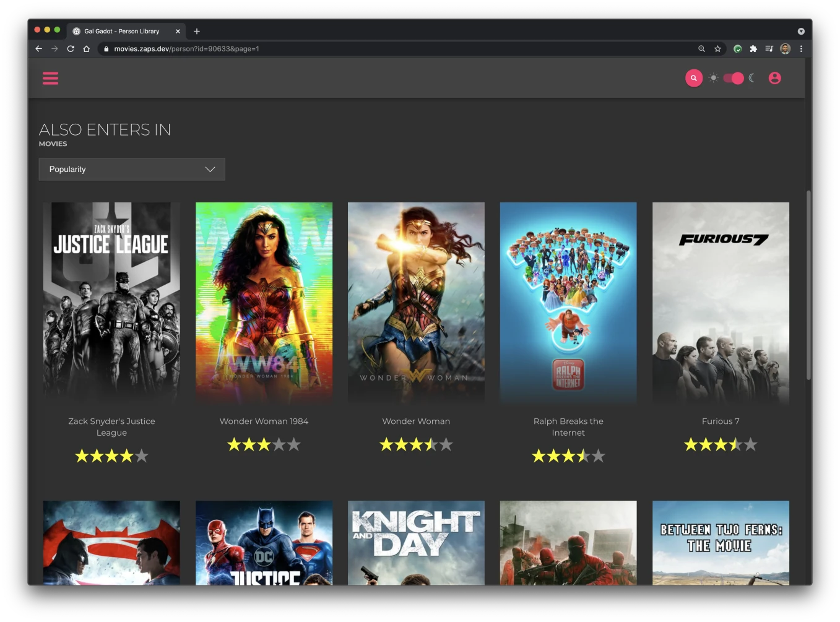This screenshot has width=840, height=622.
Task: Open the red-masked soldiers movie poster
Action: coord(568,543)
